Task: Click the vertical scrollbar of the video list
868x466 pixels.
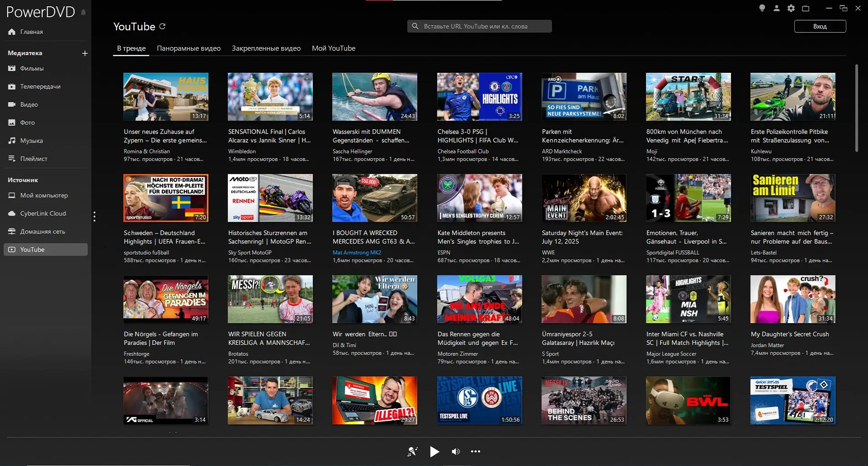Action: click(856, 109)
